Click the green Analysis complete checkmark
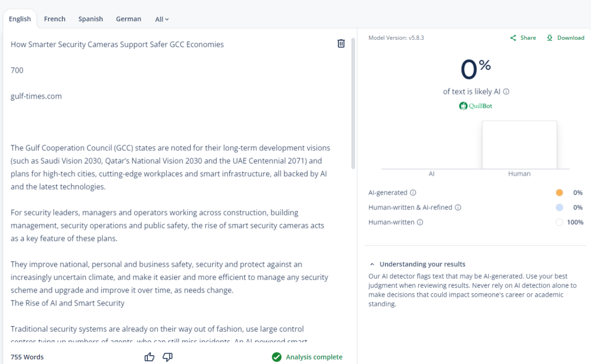The width and height of the screenshot is (591, 364). point(277,357)
